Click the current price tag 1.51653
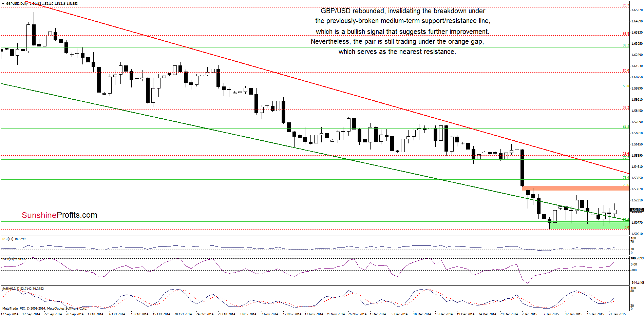 tap(637, 210)
